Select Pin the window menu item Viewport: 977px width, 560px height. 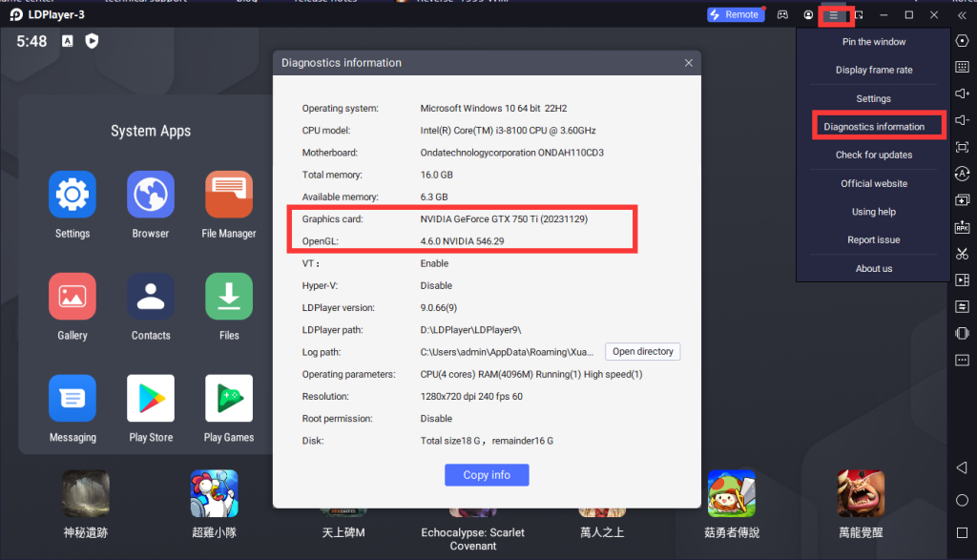coord(874,42)
